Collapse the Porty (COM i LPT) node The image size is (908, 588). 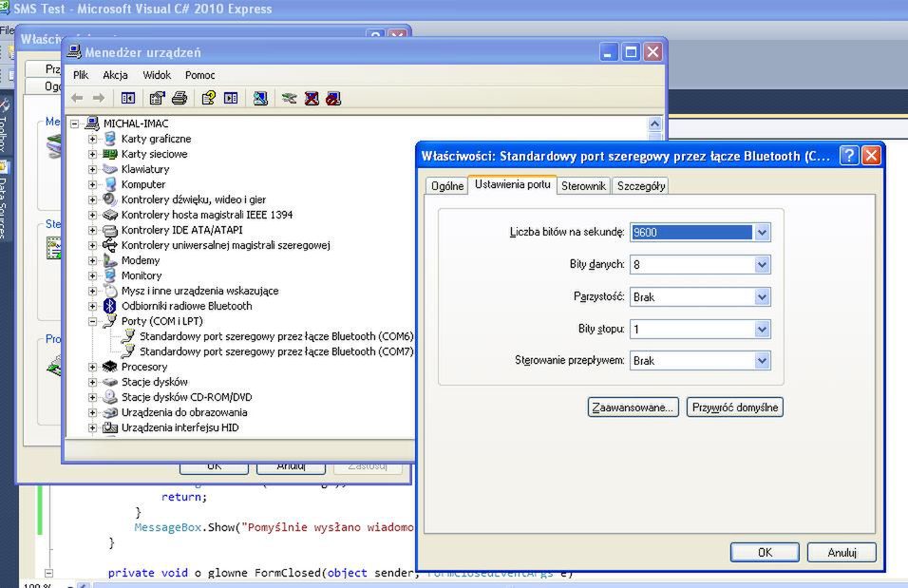(93, 321)
